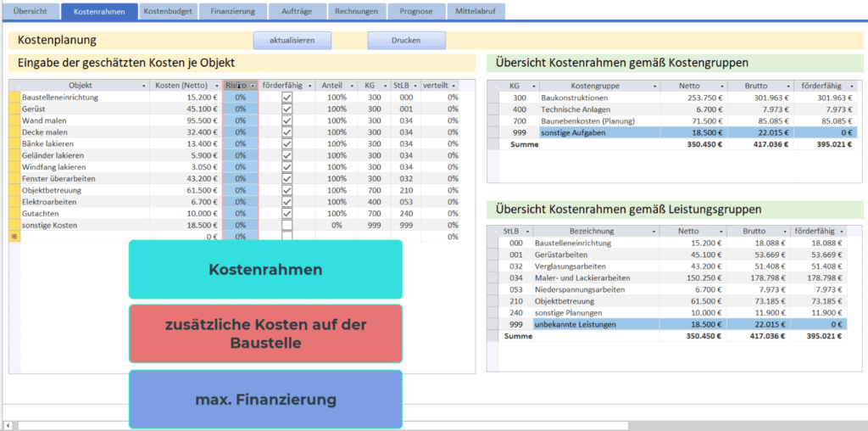Select row marker beside Baustelleneinrichtung
Image resolution: width=868 pixels, height=431 pixels.
pyautogui.click(x=14, y=98)
